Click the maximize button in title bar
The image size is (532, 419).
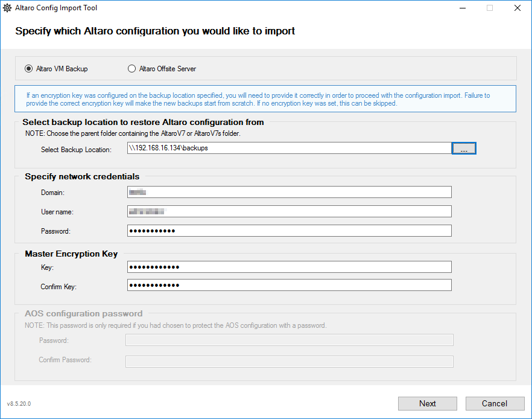point(490,8)
